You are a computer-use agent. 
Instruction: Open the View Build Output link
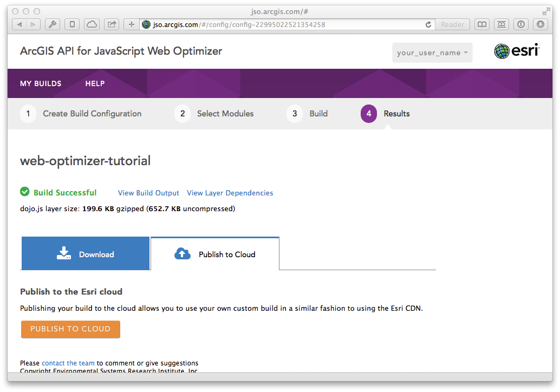point(148,193)
